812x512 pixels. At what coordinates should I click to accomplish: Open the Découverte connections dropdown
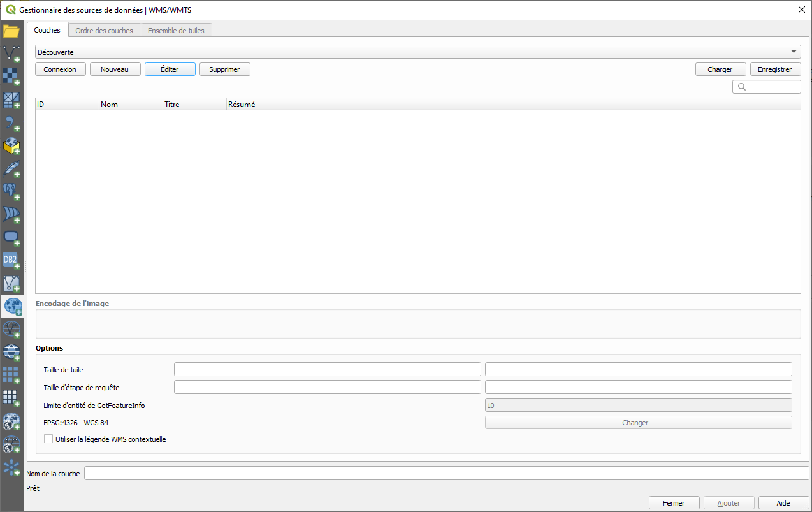coord(794,52)
